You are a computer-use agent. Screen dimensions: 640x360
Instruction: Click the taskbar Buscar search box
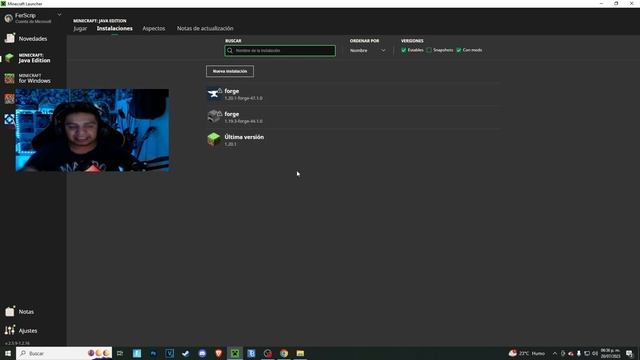(x=64, y=353)
